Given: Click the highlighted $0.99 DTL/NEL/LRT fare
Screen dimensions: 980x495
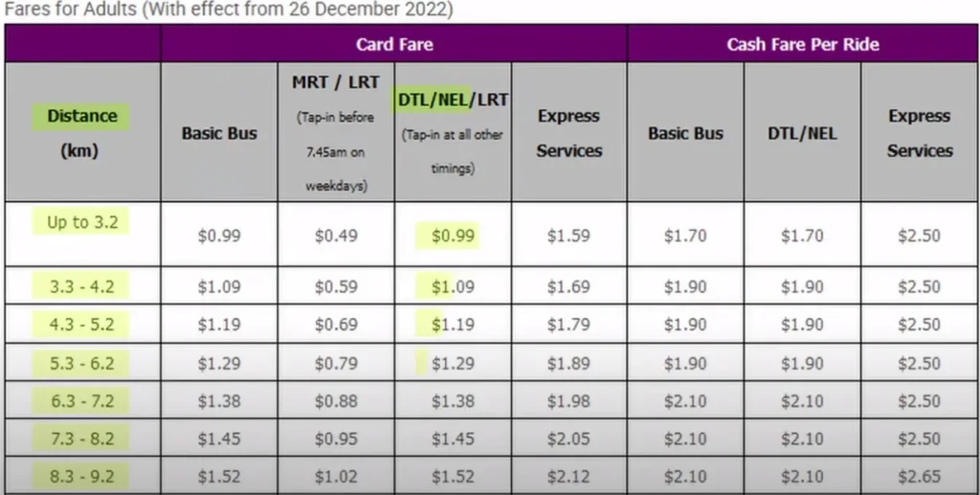Looking at the screenshot, I should 453,236.
